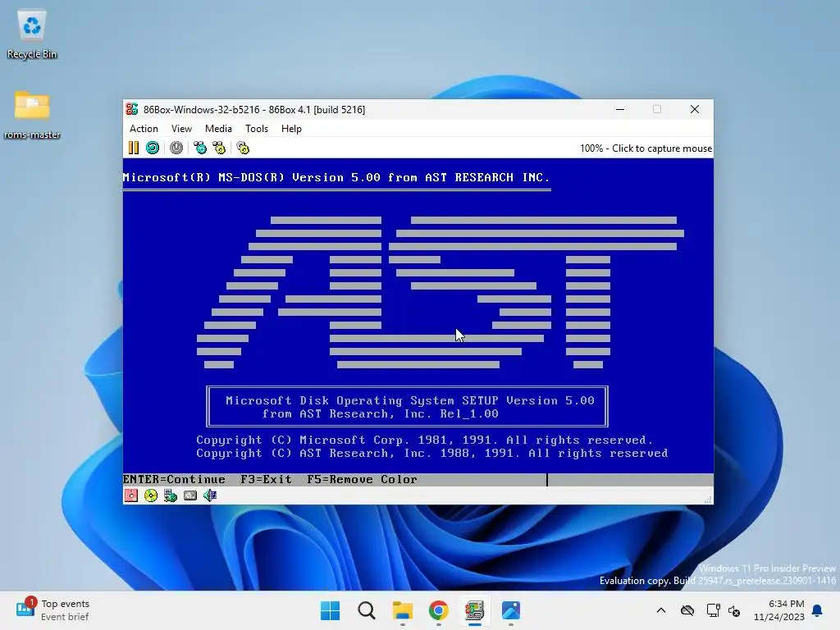Open the clock showing 6:34 PM
840x630 pixels.
pyautogui.click(x=779, y=610)
